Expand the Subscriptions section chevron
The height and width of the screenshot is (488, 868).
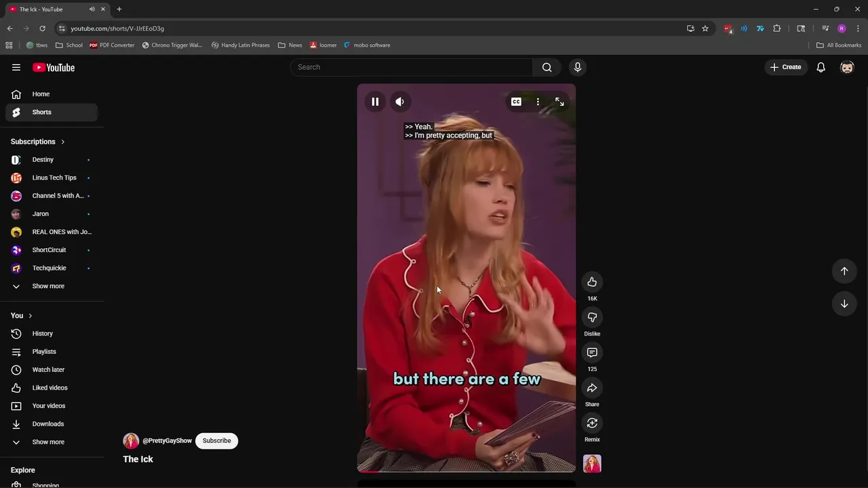pos(62,142)
